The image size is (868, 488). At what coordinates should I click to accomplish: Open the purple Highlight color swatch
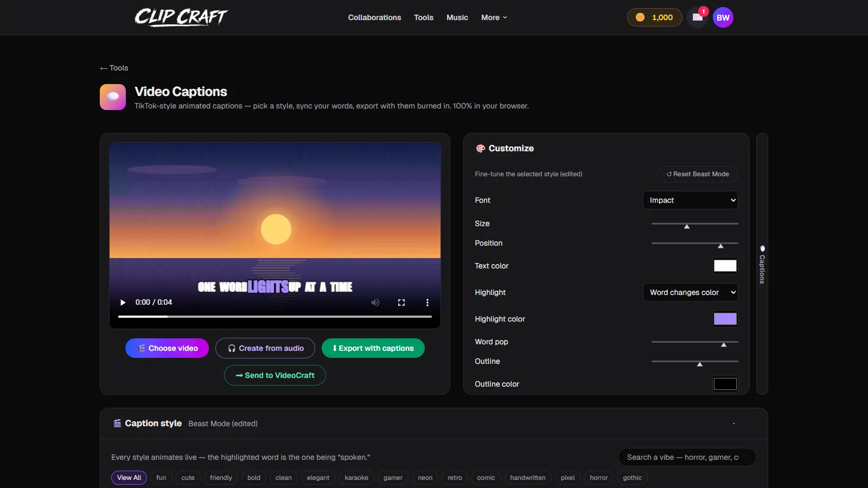pos(725,319)
